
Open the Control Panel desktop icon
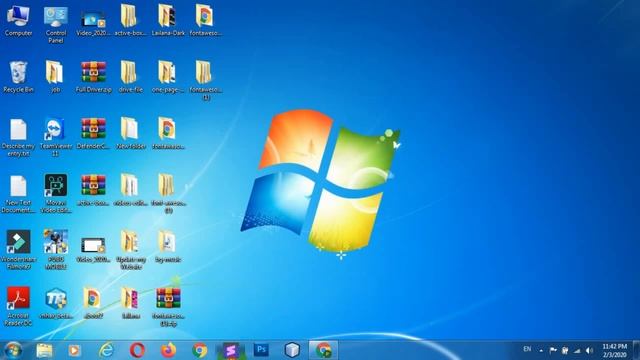pos(56,24)
